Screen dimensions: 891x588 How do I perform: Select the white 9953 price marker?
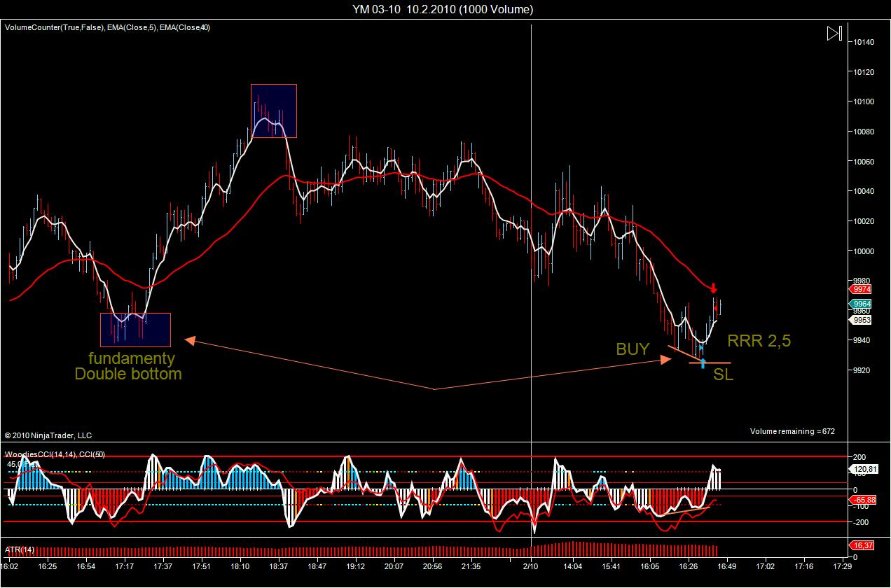point(862,320)
